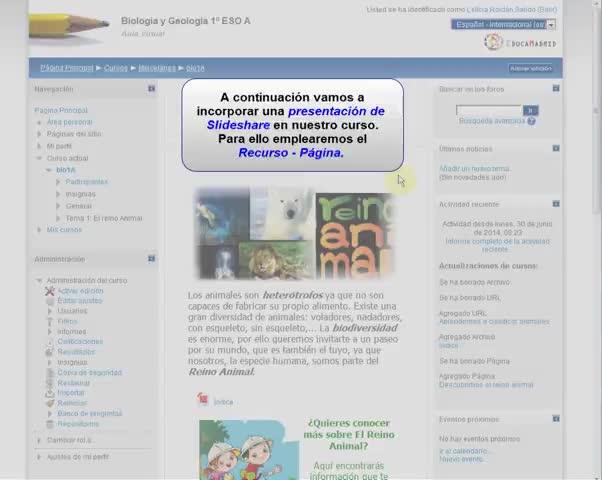Expand Banco de preguntas node
Viewport: 602px width, 480px height.
click(x=50, y=414)
